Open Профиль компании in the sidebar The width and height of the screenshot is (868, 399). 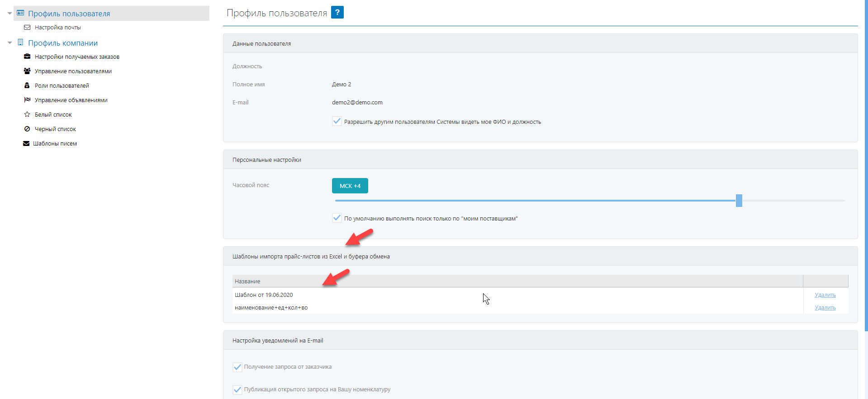[x=63, y=43]
